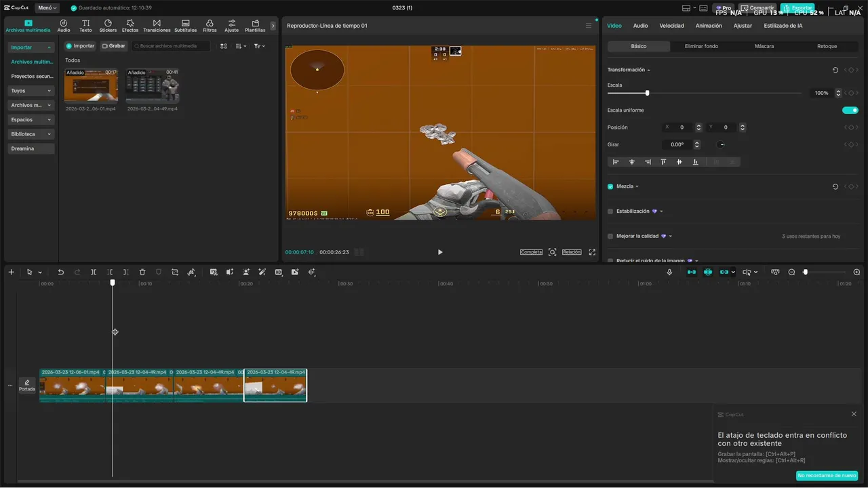The image size is (868, 488).
Task: Select the Máscara sub-tab
Action: 764,46
